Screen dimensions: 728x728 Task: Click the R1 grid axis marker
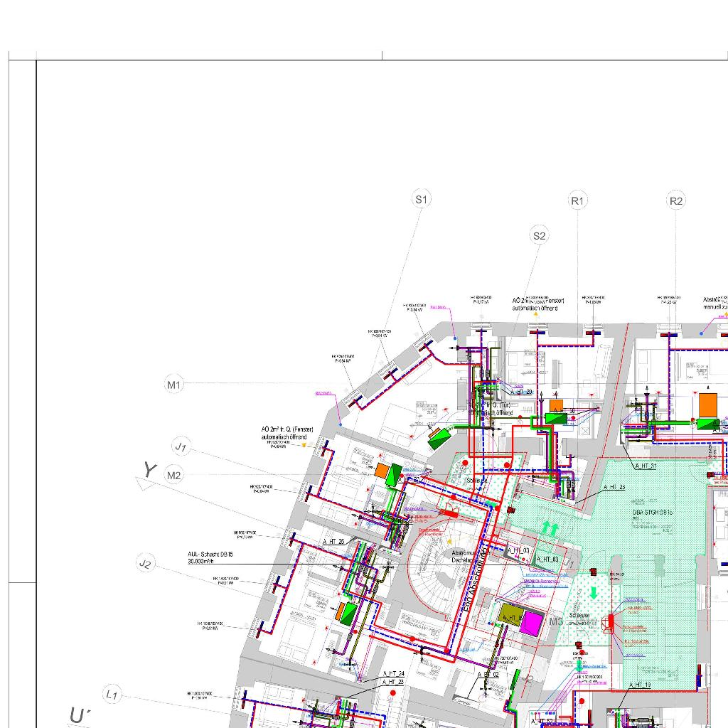coord(578,201)
